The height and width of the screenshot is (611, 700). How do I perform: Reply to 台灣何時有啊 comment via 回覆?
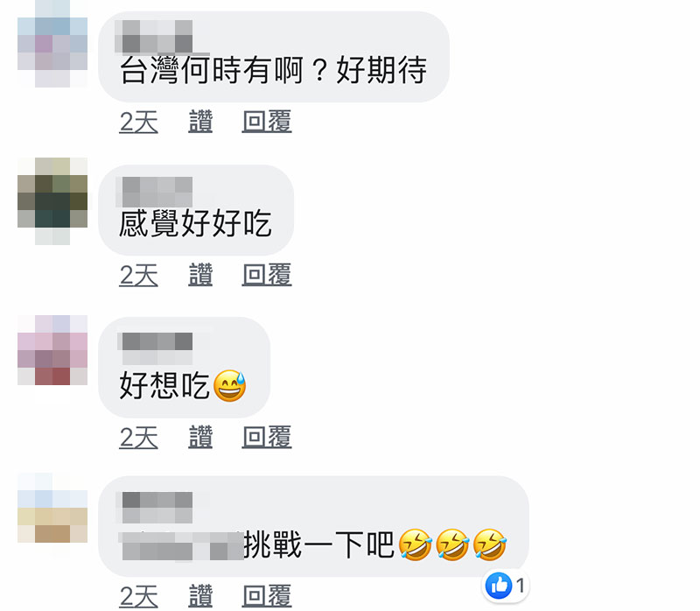click(x=267, y=122)
